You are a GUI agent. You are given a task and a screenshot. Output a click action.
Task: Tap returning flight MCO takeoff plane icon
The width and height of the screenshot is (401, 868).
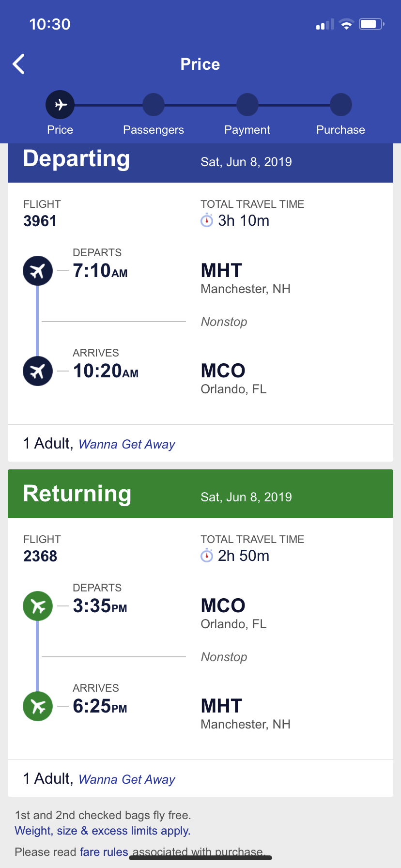[38, 606]
